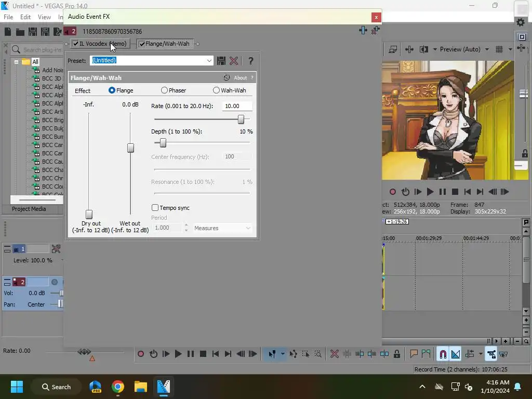Viewport: 532px width, 399px height.
Task: Open Windows Start menu
Action: [17, 387]
